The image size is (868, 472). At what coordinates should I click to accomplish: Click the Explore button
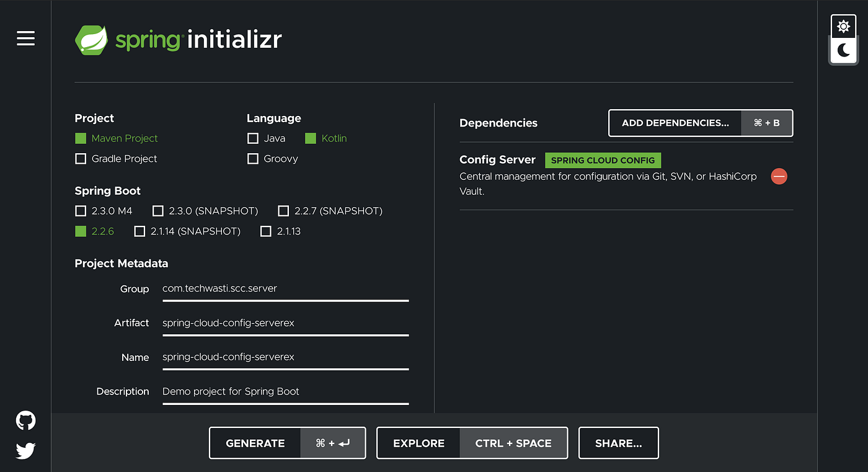472,443
